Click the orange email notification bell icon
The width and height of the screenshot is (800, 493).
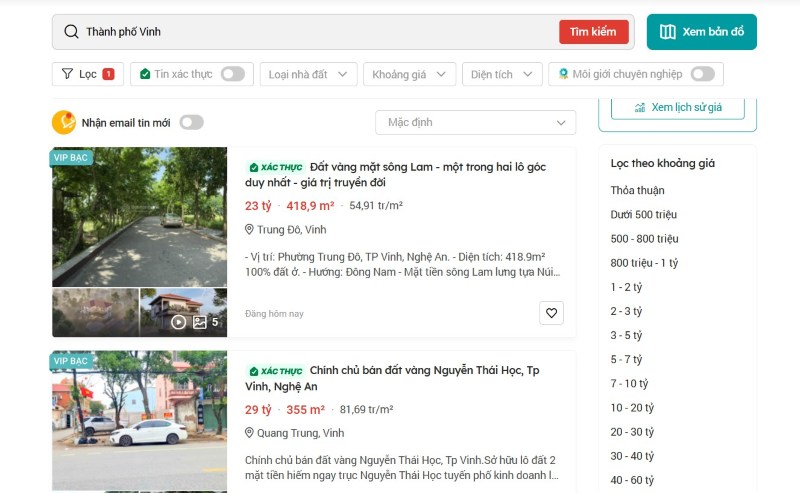click(64, 122)
